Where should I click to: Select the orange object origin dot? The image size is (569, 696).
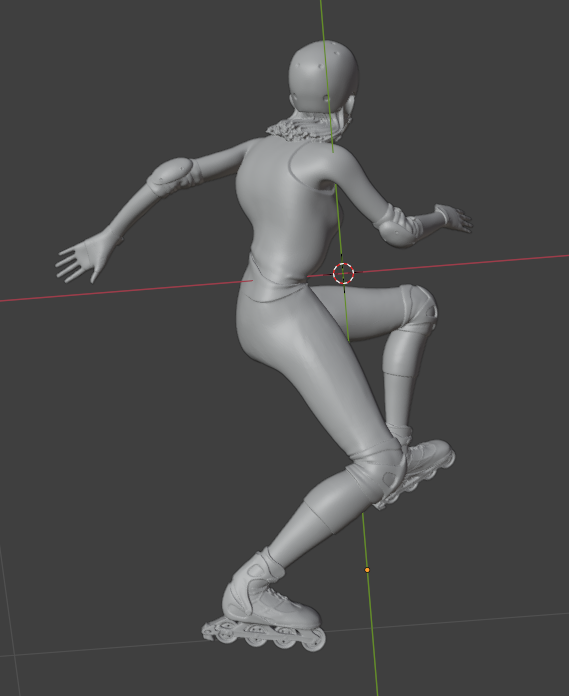pyautogui.click(x=367, y=569)
